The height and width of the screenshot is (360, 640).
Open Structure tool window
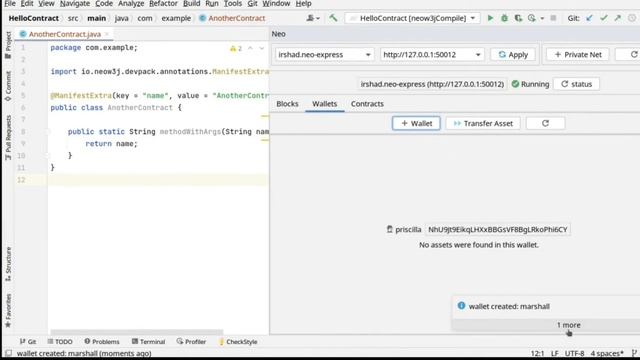8,264
